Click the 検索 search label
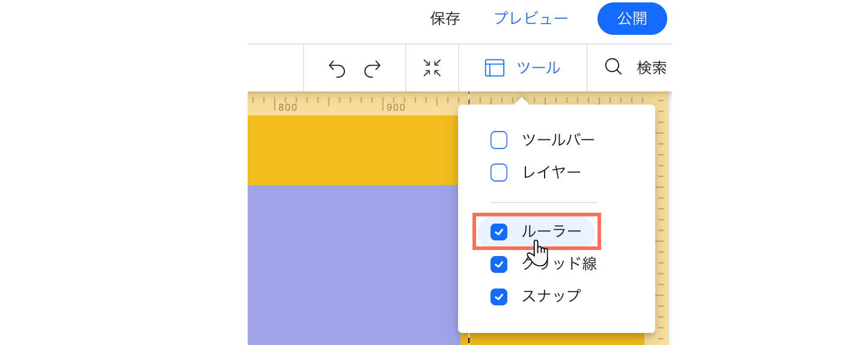 652,68
